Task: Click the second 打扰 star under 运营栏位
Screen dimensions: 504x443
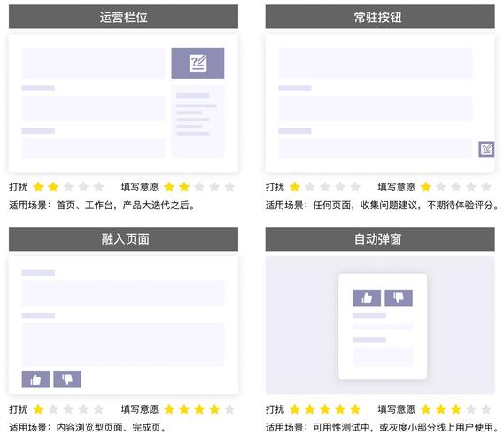Action: (53, 187)
